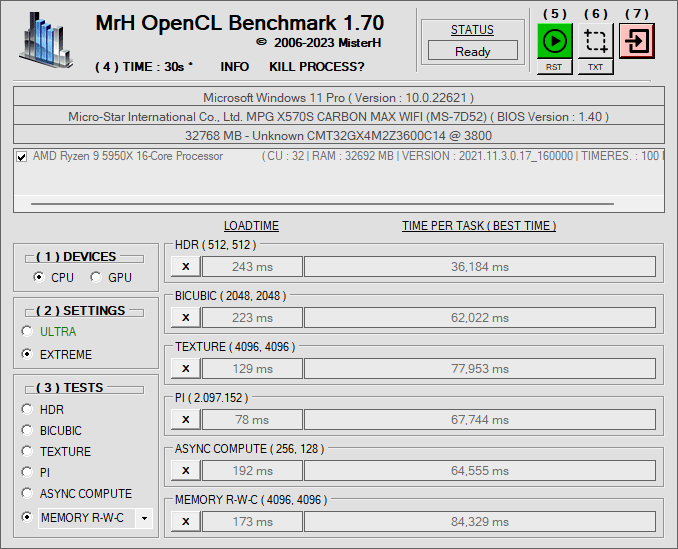Click the MrH benchmark logo icon
Screen dimensions: 678x549
[x=46, y=40]
